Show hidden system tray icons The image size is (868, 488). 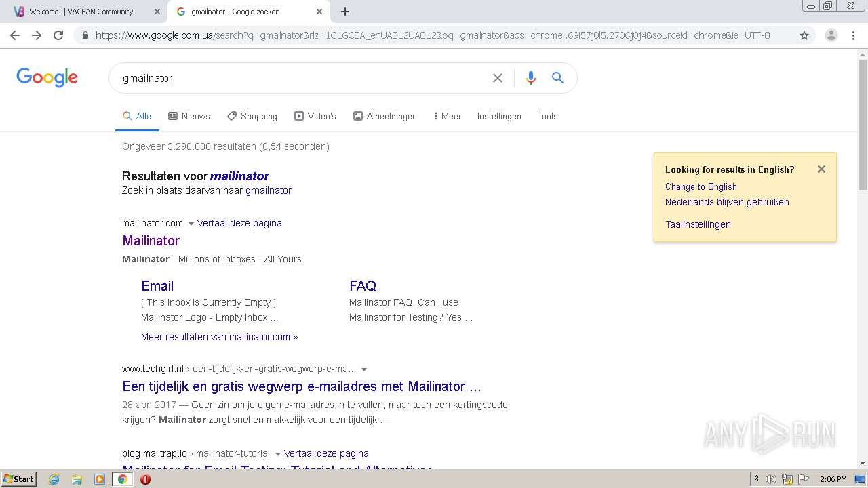756,479
